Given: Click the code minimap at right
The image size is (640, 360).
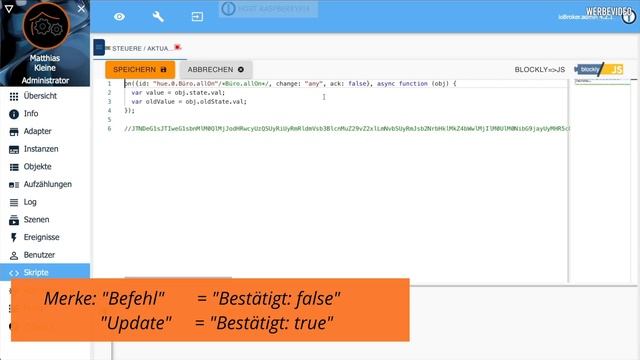Looking at the screenshot, I should [x=603, y=82].
